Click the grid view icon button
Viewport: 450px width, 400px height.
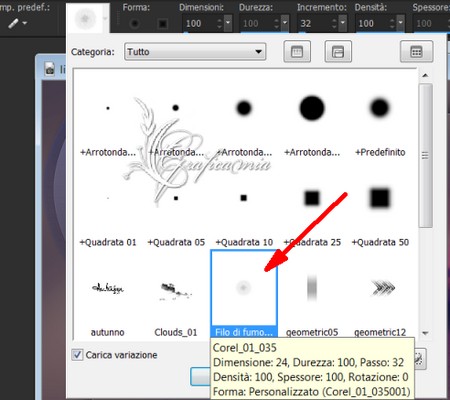click(x=416, y=52)
